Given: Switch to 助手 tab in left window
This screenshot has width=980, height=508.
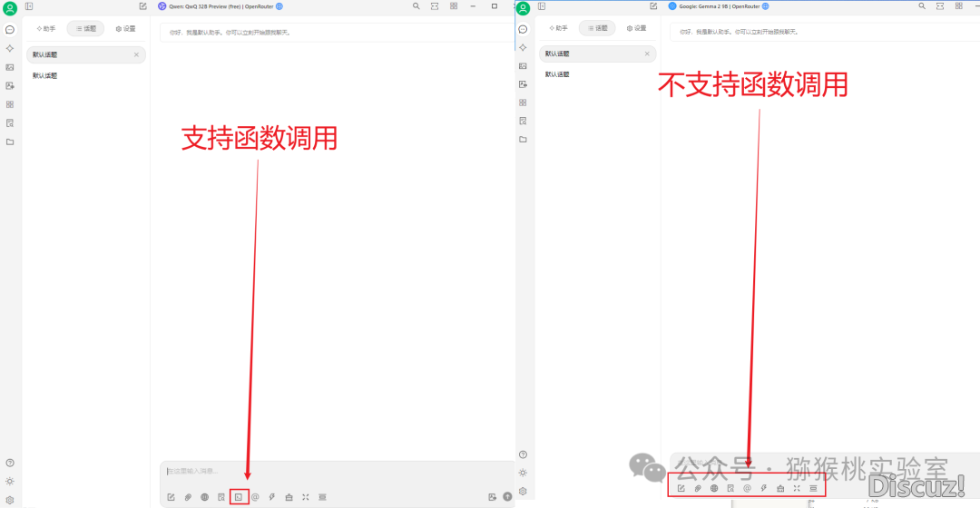Looking at the screenshot, I should pos(46,29).
